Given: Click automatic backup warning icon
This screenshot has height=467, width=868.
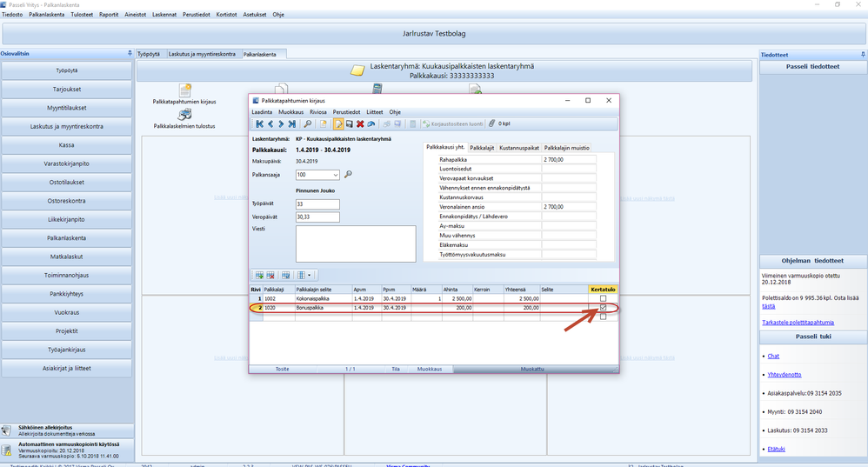Looking at the screenshot, I should pyautogui.click(x=7, y=450).
